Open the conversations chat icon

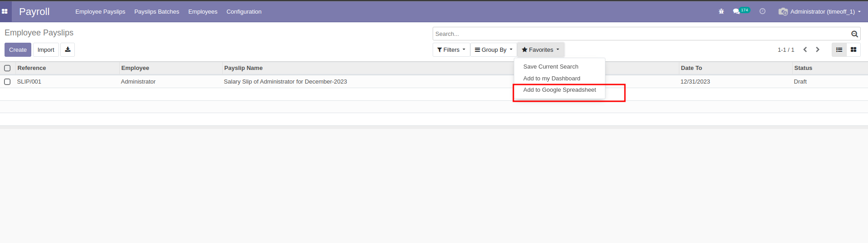click(736, 11)
